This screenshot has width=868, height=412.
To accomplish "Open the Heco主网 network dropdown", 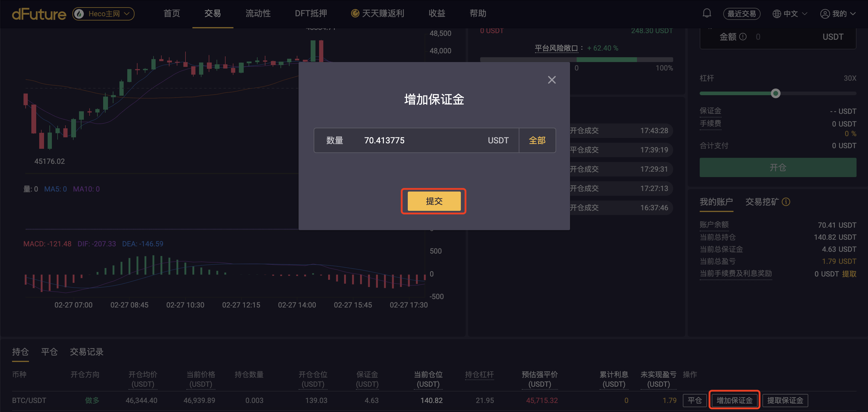I will [x=103, y=14].
